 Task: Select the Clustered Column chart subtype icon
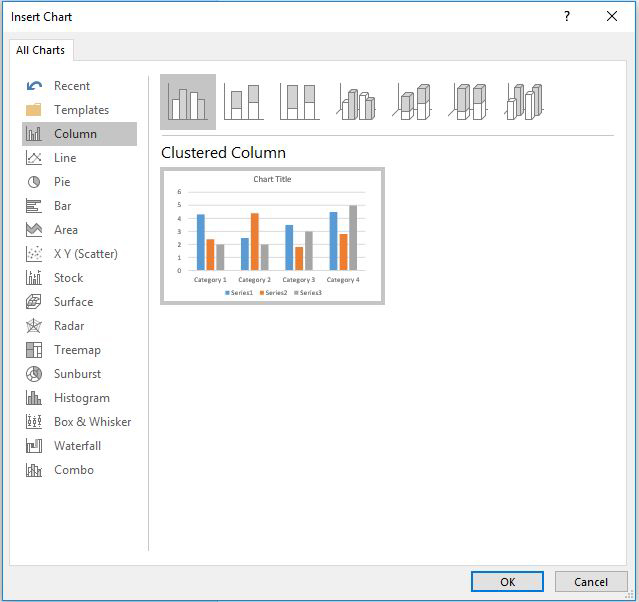coord(188,102)
